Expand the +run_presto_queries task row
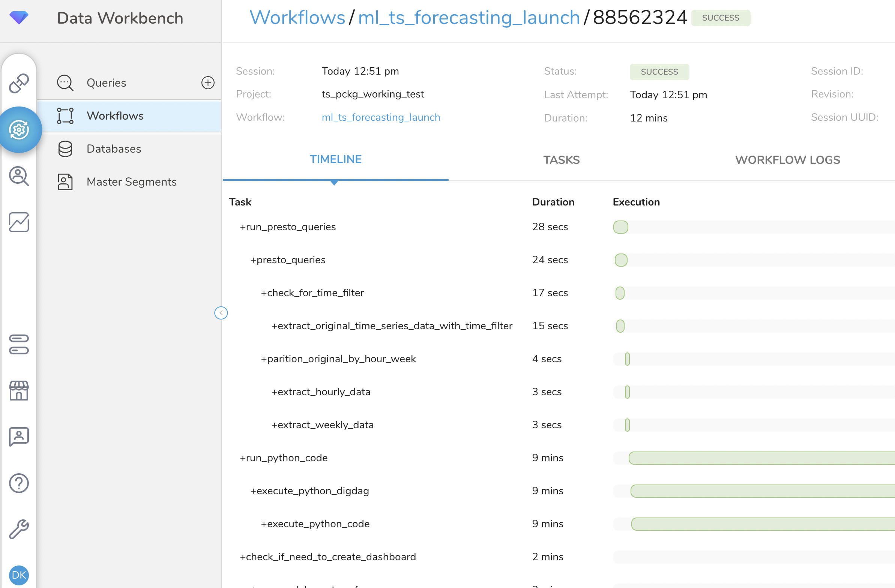Viewport: 895px width, 588px height. (x=288, y=227)
